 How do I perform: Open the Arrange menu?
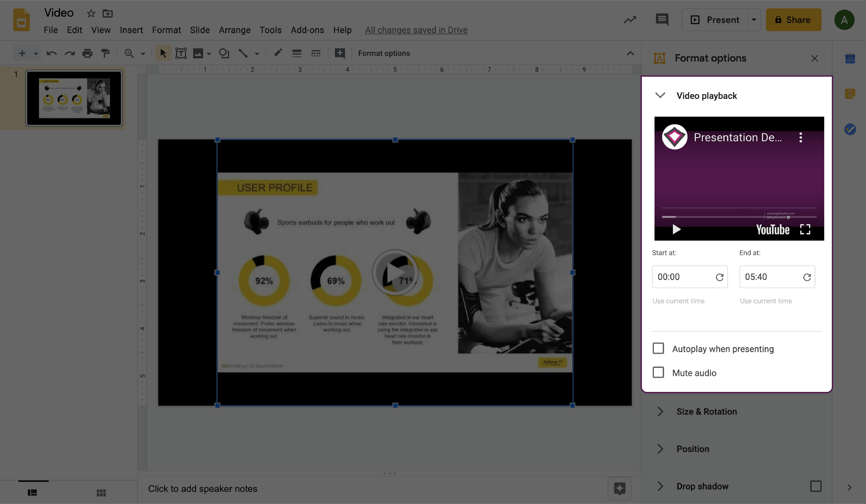click(234, 30)
